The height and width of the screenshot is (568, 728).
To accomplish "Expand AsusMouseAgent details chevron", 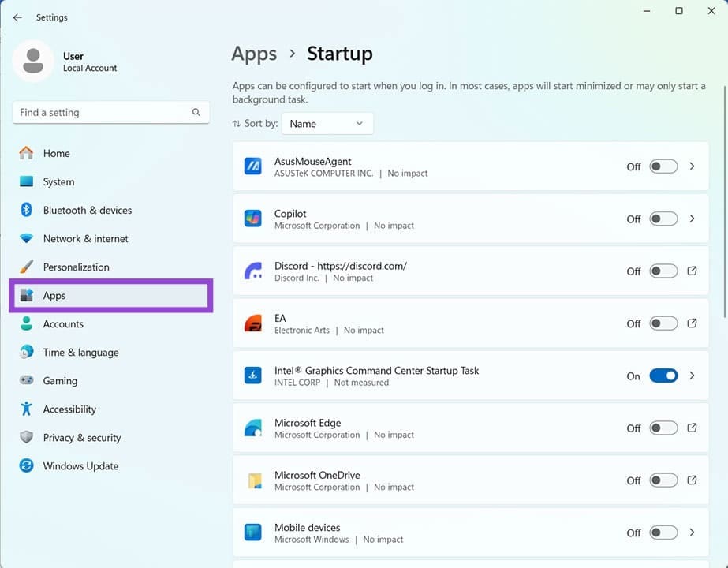I will pos(692,166).
